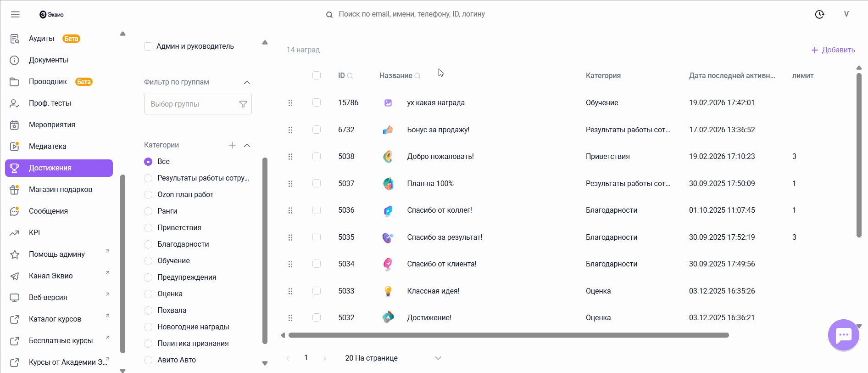Collapse the Фильтр по группам section
This screenshot has width=868, height=373.
[247, 82]
